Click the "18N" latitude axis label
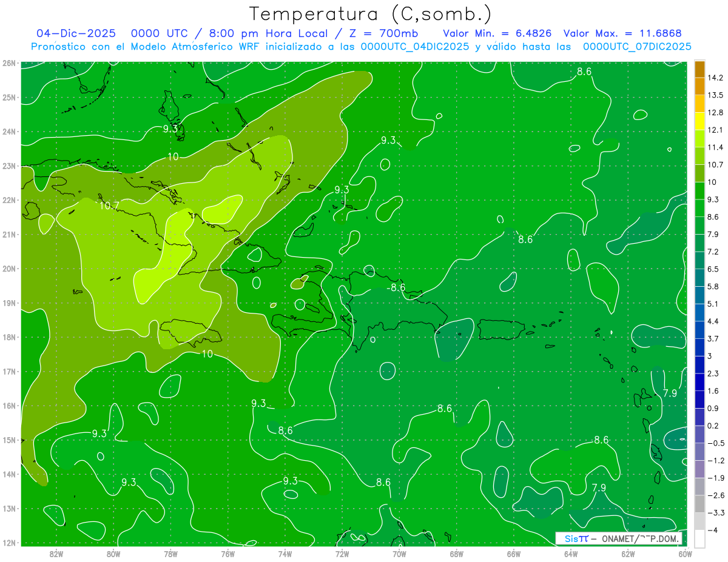Screen dimensions: 728x562 point(8,337)
